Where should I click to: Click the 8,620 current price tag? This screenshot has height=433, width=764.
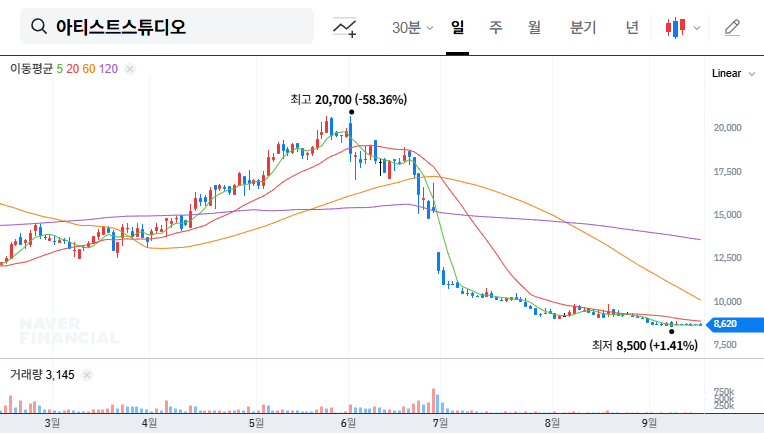point(735,324)
